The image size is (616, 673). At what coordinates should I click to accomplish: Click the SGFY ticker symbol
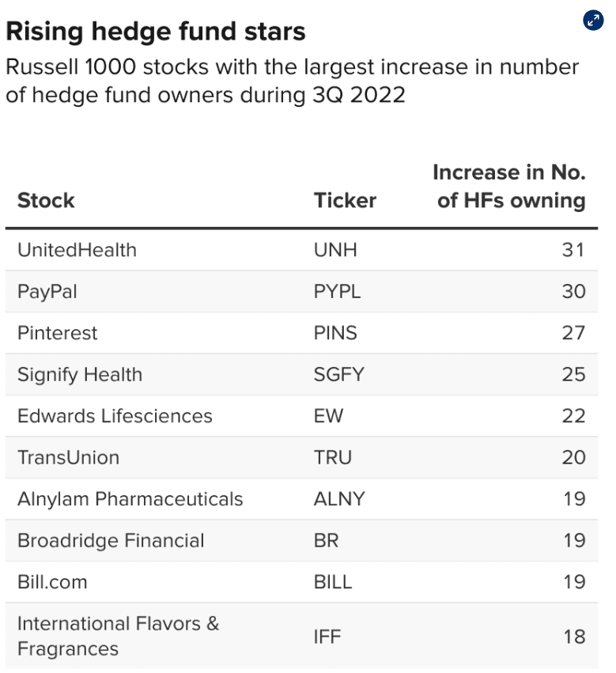point(339,374)
